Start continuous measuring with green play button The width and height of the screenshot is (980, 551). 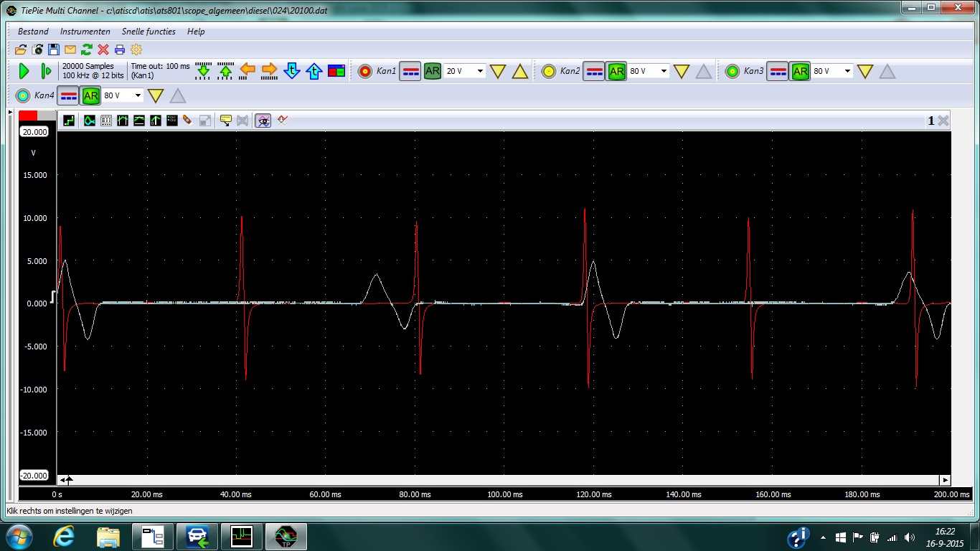click(x=24, y=71)
